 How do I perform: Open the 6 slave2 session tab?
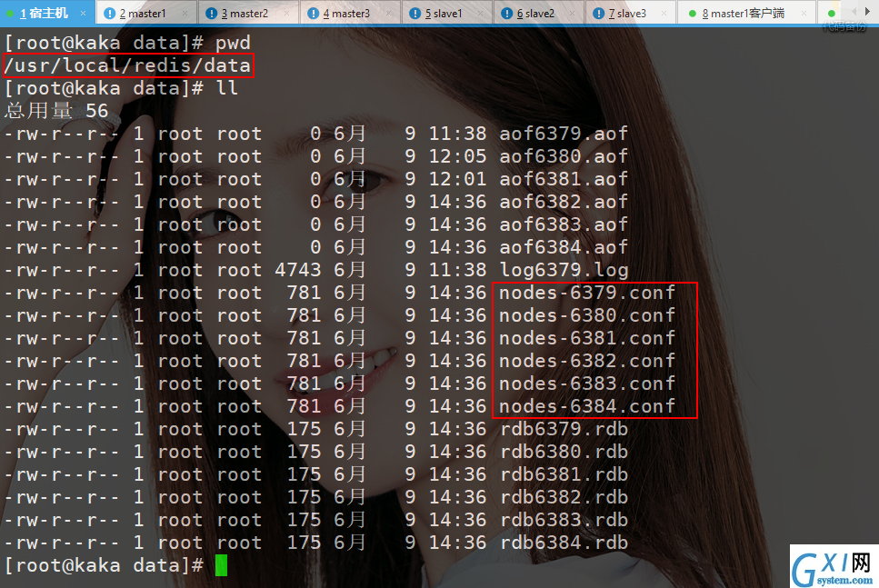coord(539,13)
